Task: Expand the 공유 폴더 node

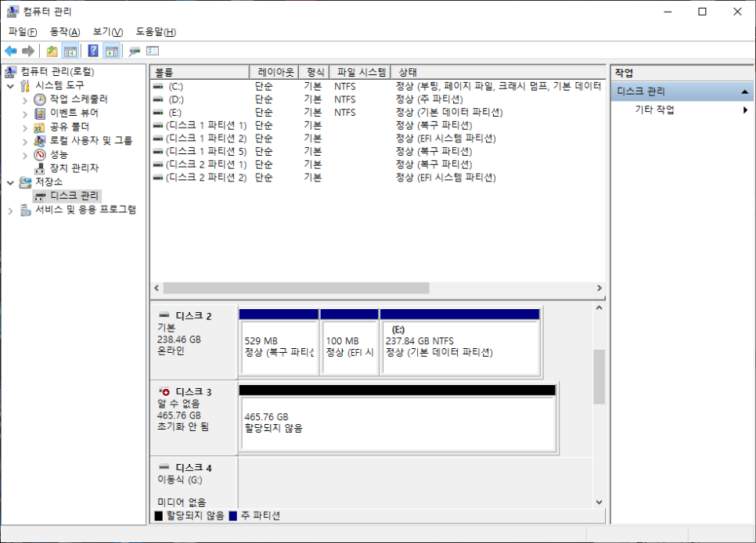Action: [24, 128]
